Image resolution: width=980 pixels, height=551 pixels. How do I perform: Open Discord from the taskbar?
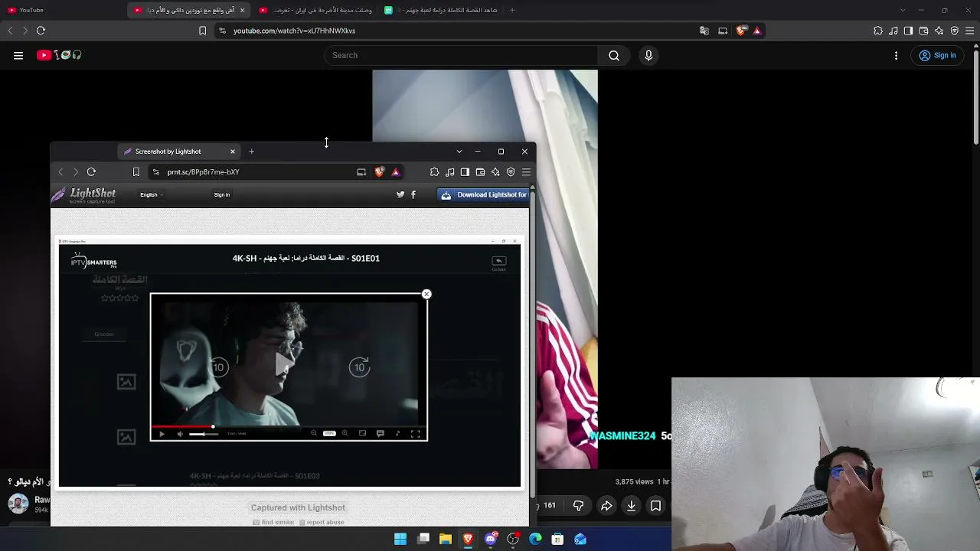point(491,540)
